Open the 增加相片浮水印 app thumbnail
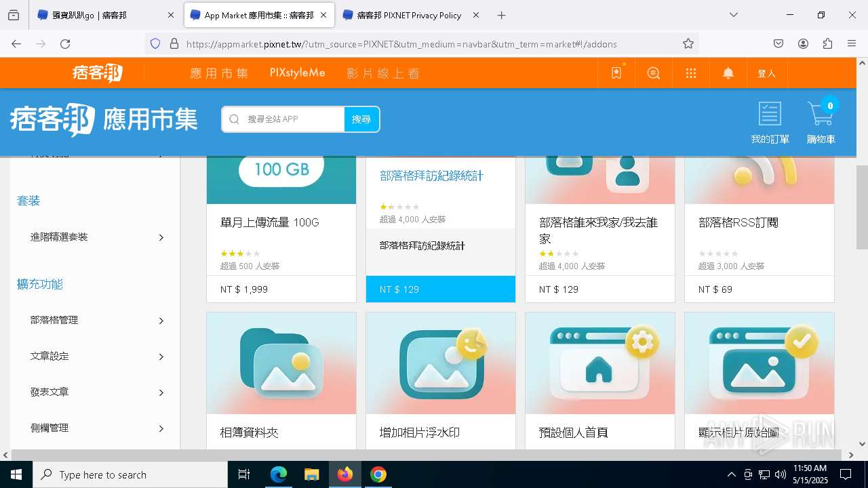Screen dimensions: 868x488 441,363
